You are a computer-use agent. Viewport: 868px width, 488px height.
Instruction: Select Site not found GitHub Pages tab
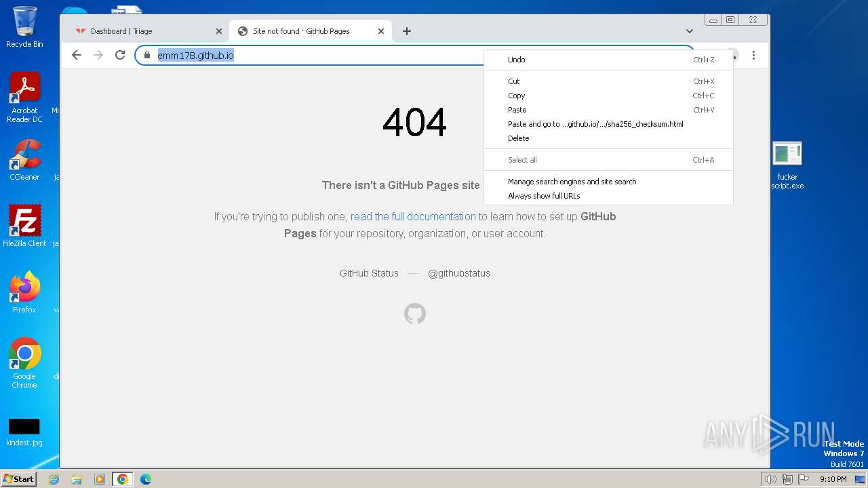[311, 31]
